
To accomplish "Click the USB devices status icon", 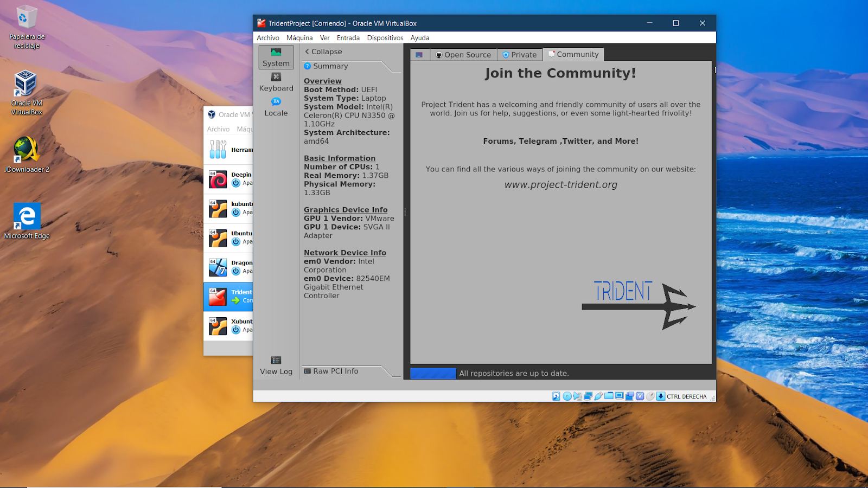I will pyautogui.click(x=598, y=396).
